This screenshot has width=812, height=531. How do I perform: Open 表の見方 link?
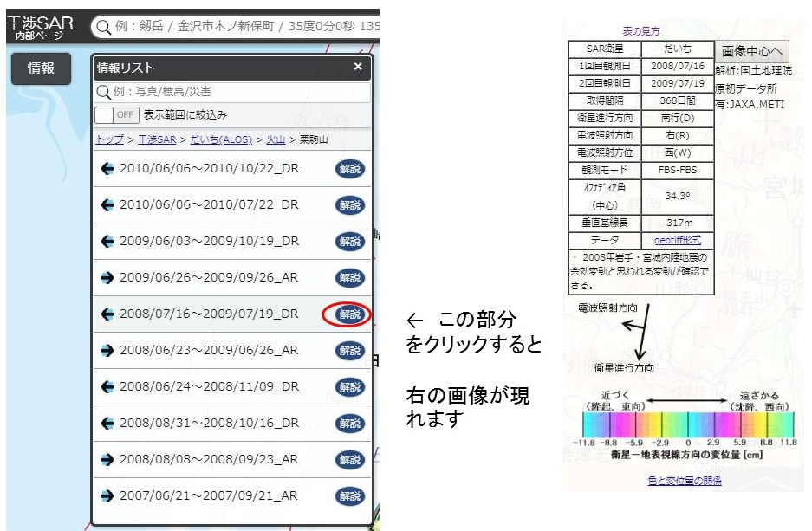pos(641,31)
